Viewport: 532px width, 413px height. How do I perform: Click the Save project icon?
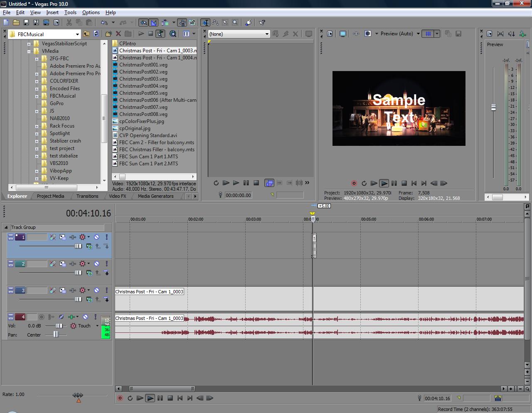point(26,22)
